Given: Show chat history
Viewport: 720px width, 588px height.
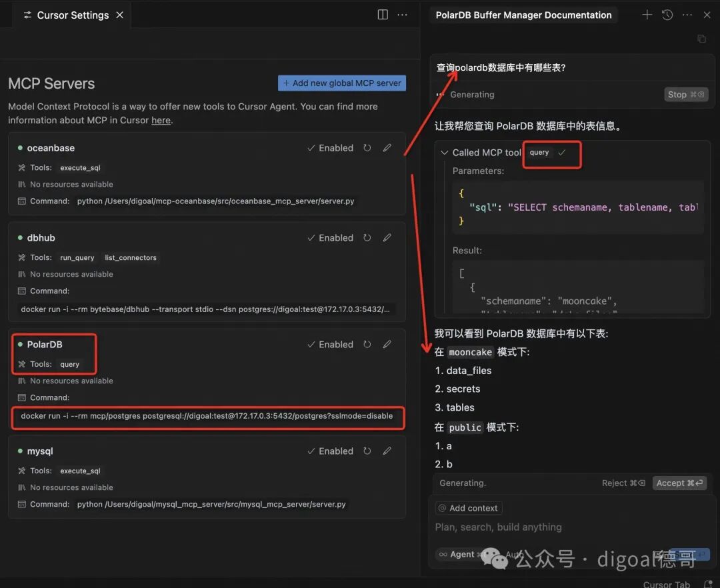Looking at the screenshot, I should (667, 15).
